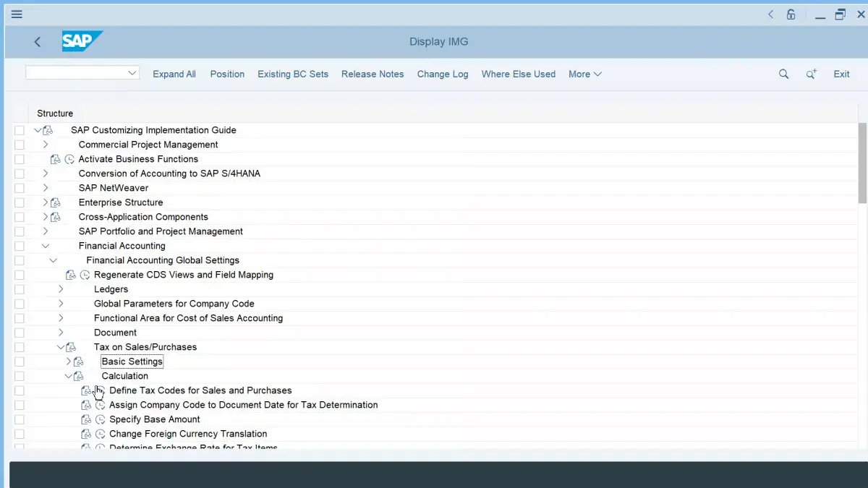Open documentation icon for Define Tax Codes

[x=87, y=390]
